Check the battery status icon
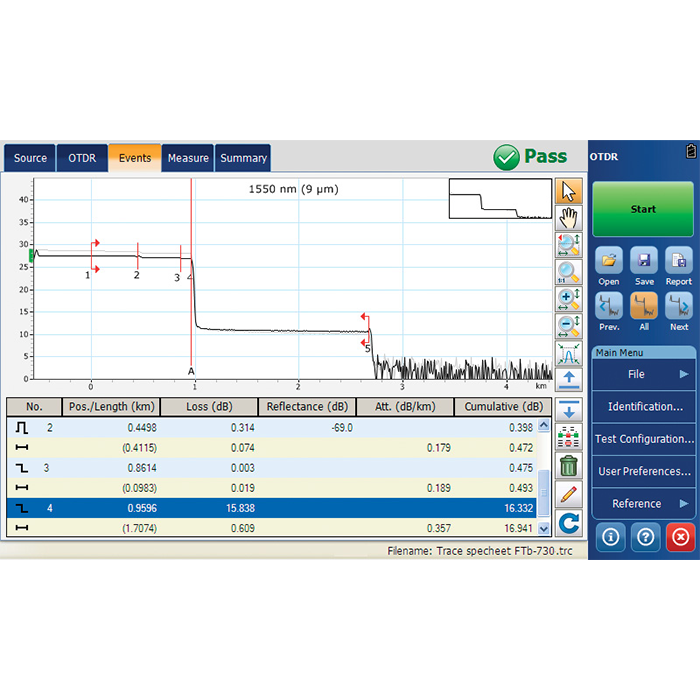Image resolution: width=700 pixels, height=700 pixels. pyautogui.click(x=691, y=151)
